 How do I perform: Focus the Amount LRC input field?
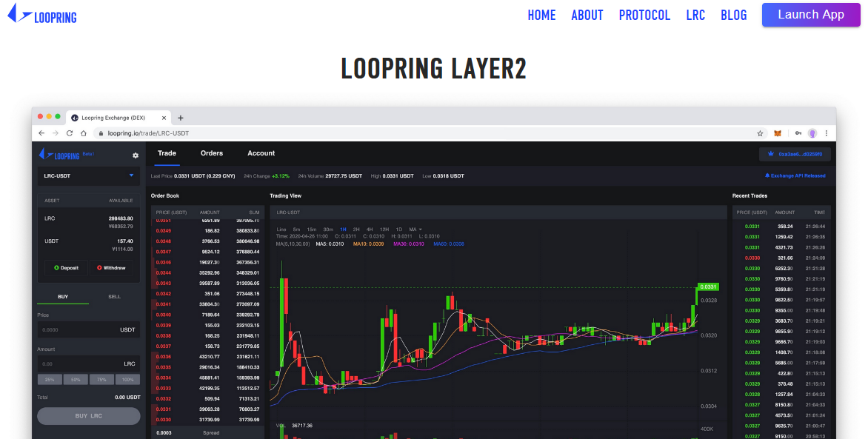click(89, 363)
